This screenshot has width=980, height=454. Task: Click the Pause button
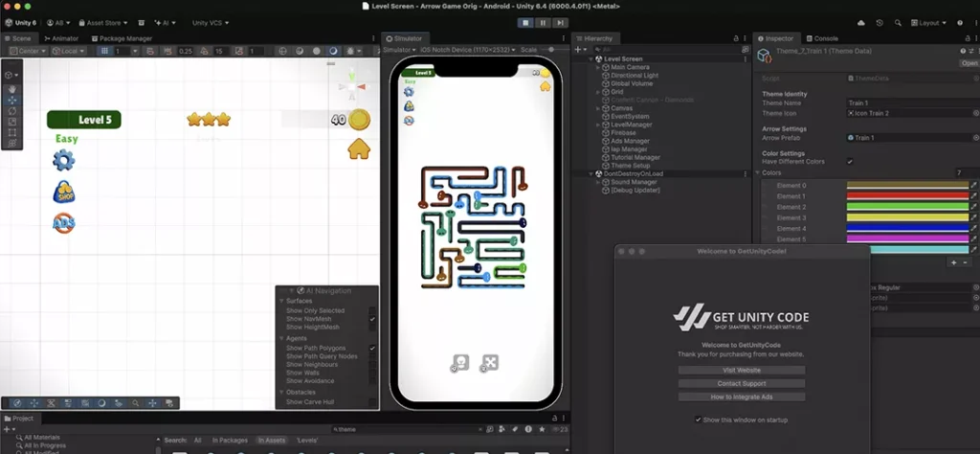(544, 23)
